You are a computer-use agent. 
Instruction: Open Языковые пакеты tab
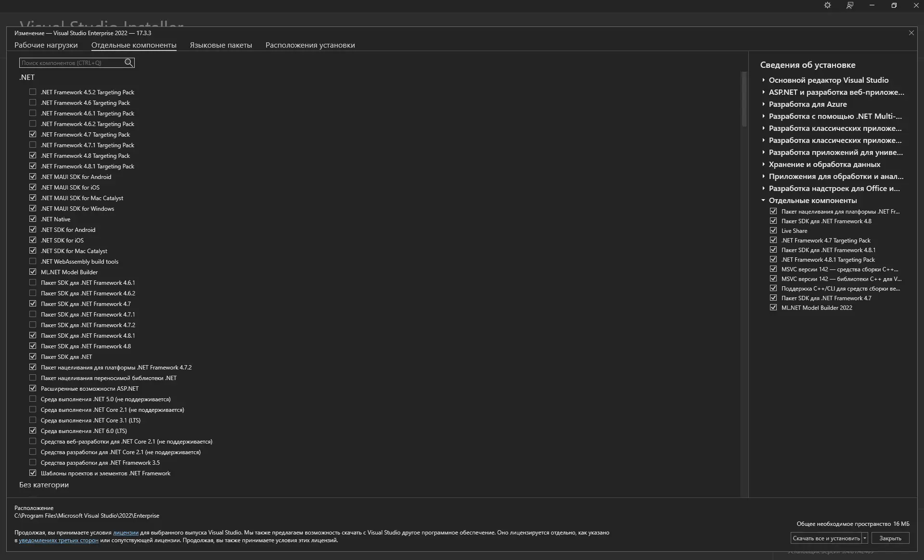click(220, 45)
